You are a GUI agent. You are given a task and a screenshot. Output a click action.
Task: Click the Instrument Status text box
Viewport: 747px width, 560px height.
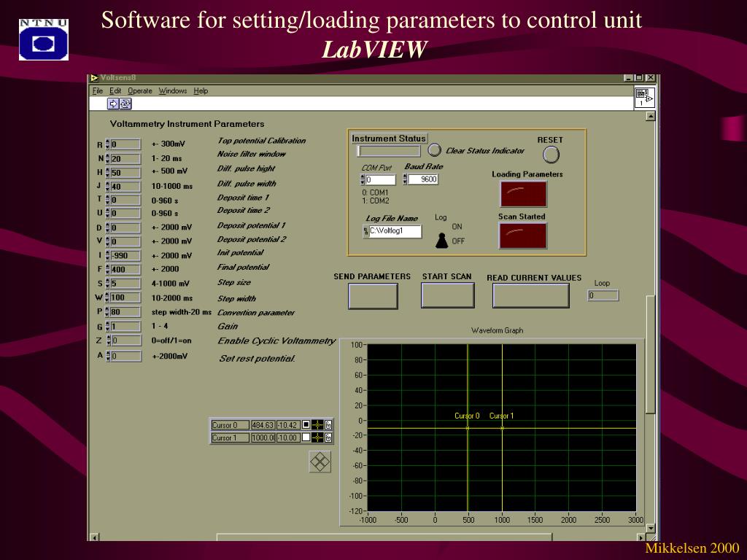point(389,151)
